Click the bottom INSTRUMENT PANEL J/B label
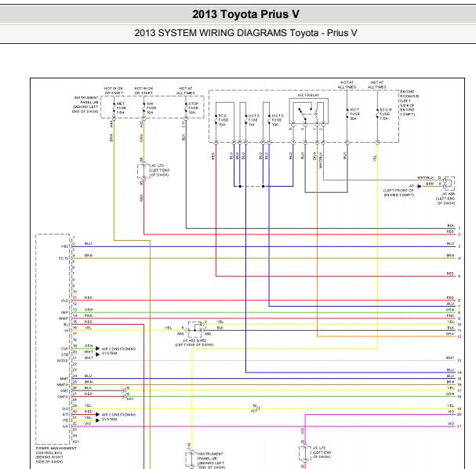Image resolution: width=476 pixels, height=469 pixels. pos(212,461)
